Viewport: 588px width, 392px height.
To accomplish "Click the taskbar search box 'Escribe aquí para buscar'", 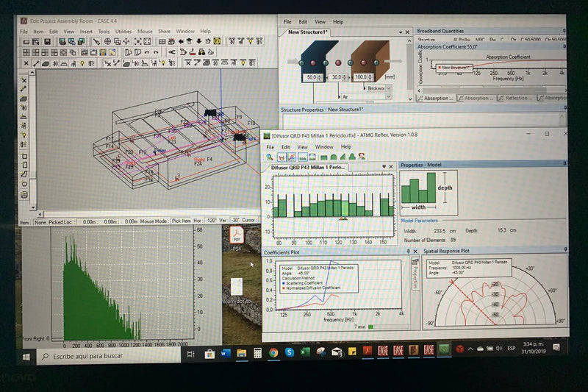I will pyautogui.click(x=108, y=356).
